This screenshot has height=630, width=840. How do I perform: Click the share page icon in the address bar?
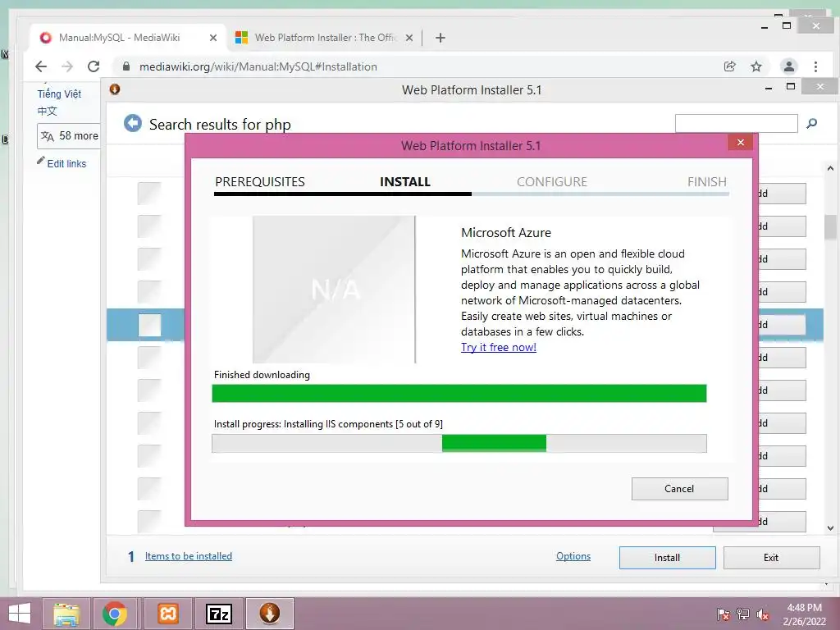(729, 66)
